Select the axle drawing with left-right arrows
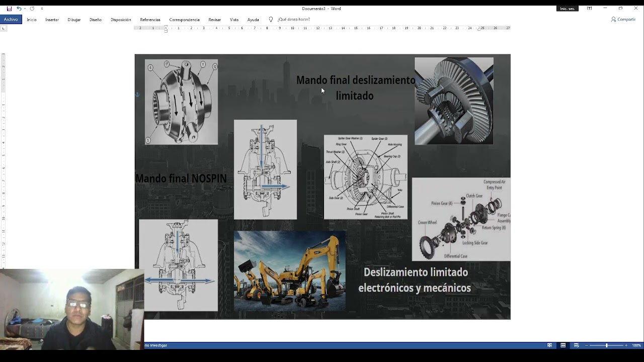This screenshot has width=644, height=362. point(179,265)
